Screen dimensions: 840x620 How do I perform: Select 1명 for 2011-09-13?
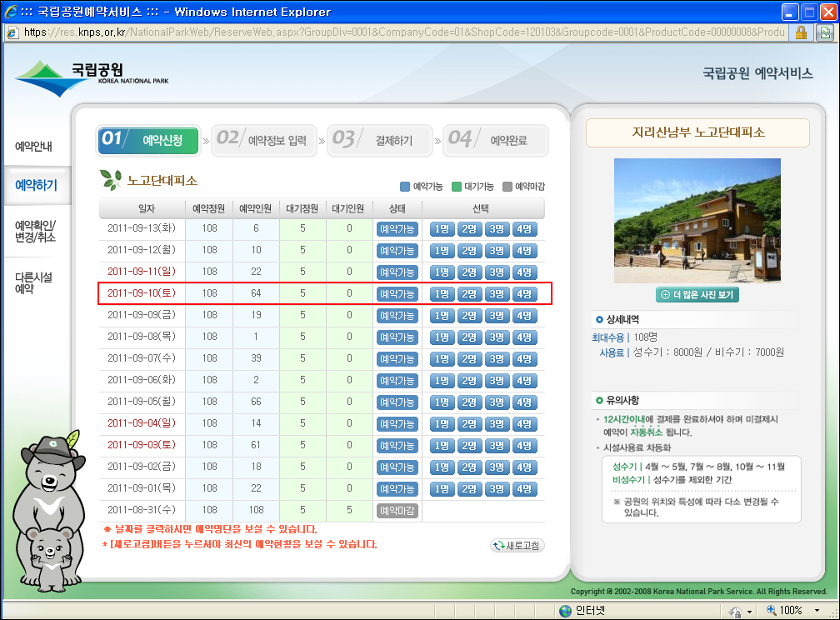(442, 229)
